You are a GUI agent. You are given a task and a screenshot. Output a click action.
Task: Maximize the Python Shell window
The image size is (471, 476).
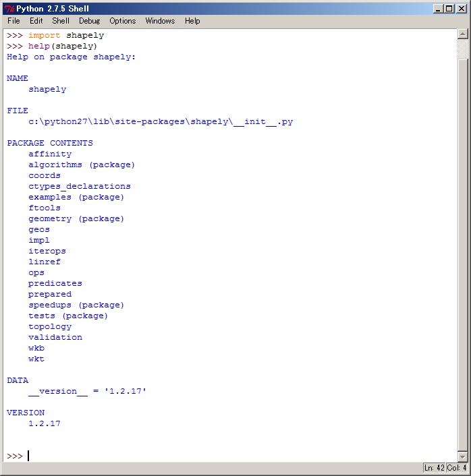pos(449,9)
